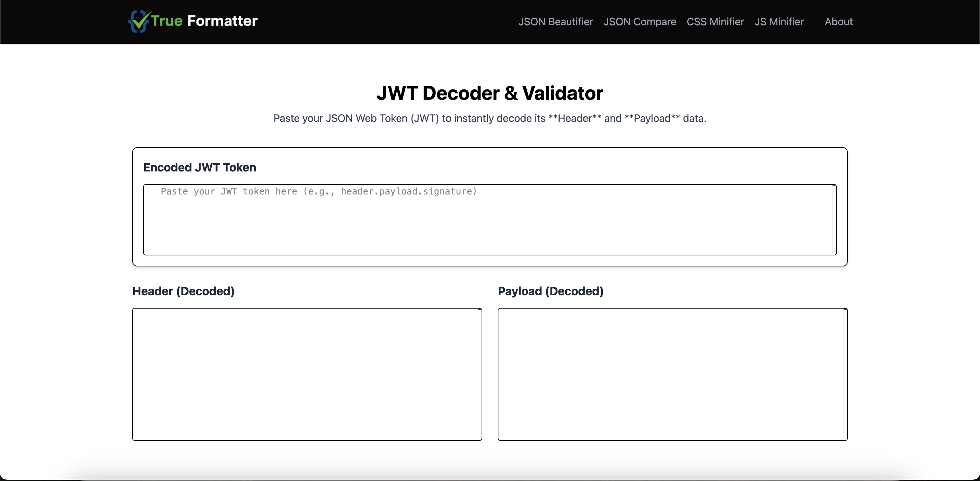This screenshot has width=980, height=481.
Task: Click the Header (Decoded) label
Action: (x=183, y=291)
